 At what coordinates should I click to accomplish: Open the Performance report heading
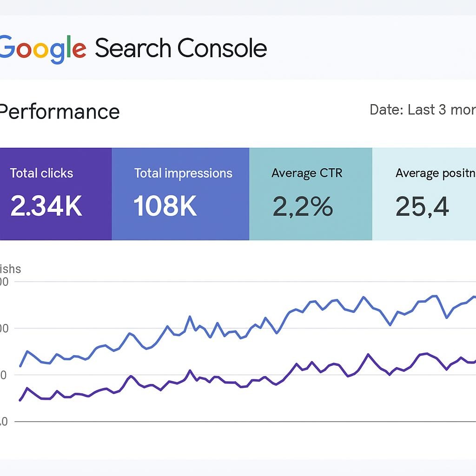click(59, 112)
